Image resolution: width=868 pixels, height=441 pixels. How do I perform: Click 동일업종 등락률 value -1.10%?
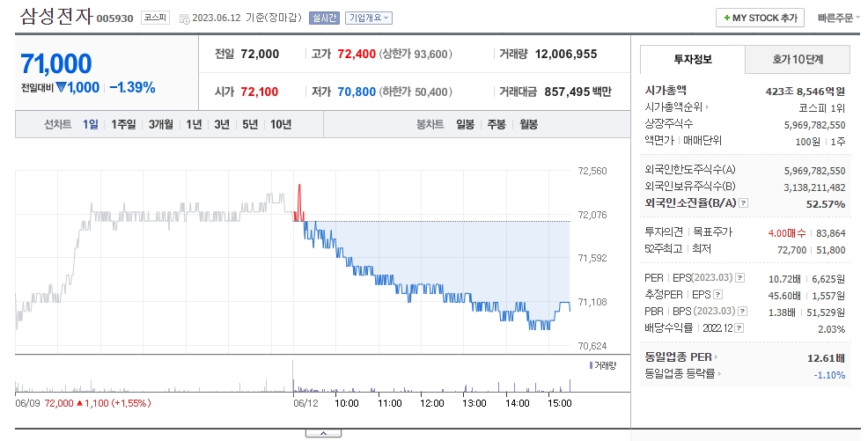coord(829,375)
